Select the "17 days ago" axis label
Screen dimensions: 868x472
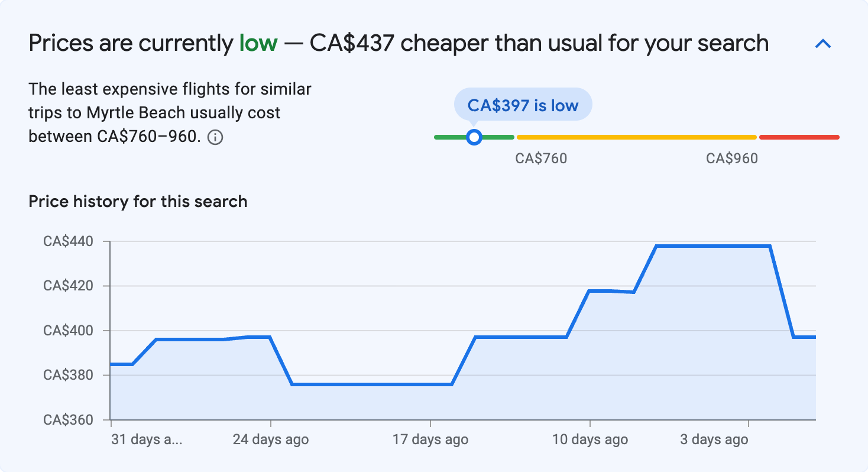pos(430,439)
